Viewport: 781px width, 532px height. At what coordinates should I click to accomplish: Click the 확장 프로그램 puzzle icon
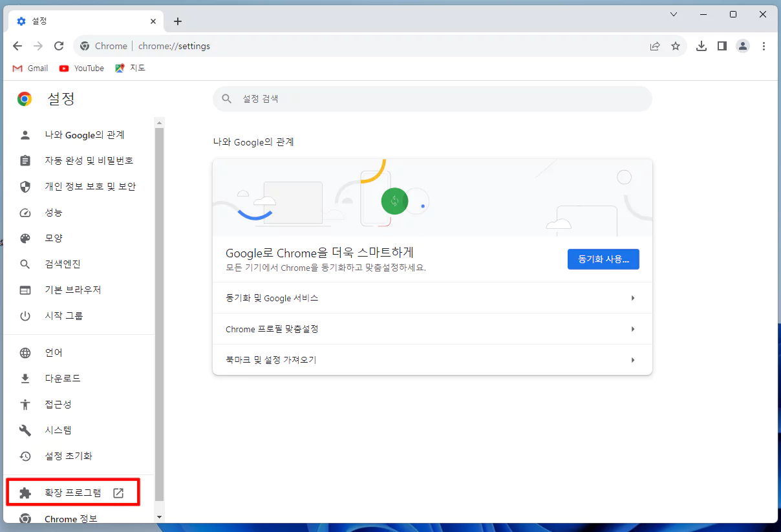25,493
